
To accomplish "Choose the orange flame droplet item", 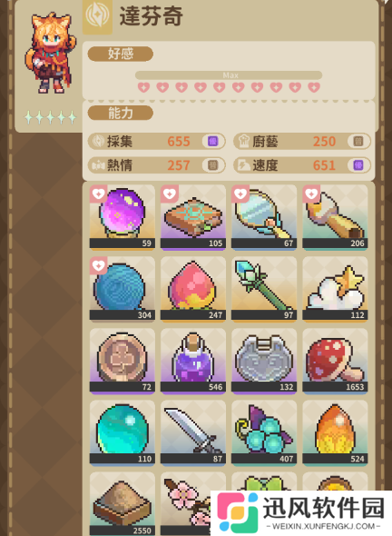I will 335,432.
